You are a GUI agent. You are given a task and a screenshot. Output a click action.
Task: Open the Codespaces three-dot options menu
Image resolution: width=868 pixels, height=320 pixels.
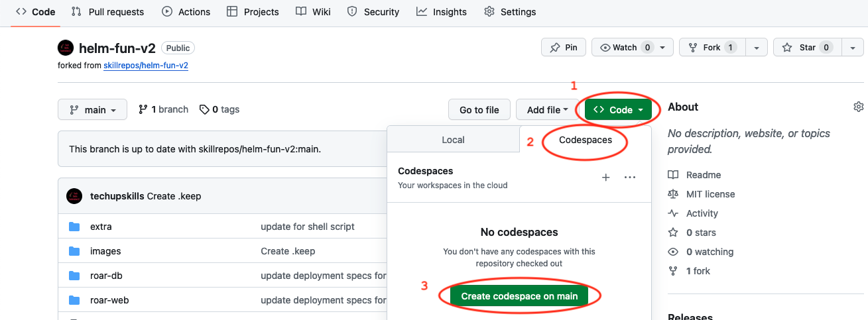[630, 178]
